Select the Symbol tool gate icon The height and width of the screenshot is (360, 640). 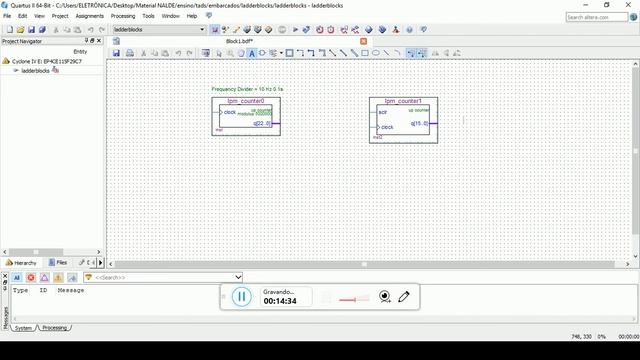coord(262,53)
